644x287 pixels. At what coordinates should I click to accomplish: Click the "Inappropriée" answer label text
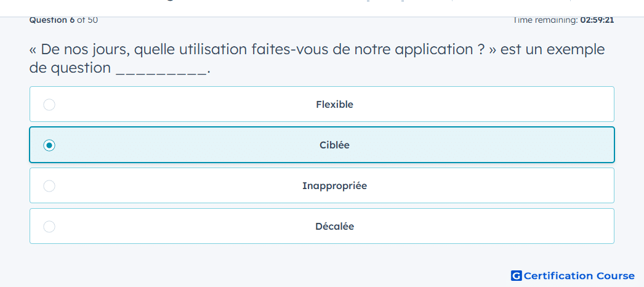point(334,186)
